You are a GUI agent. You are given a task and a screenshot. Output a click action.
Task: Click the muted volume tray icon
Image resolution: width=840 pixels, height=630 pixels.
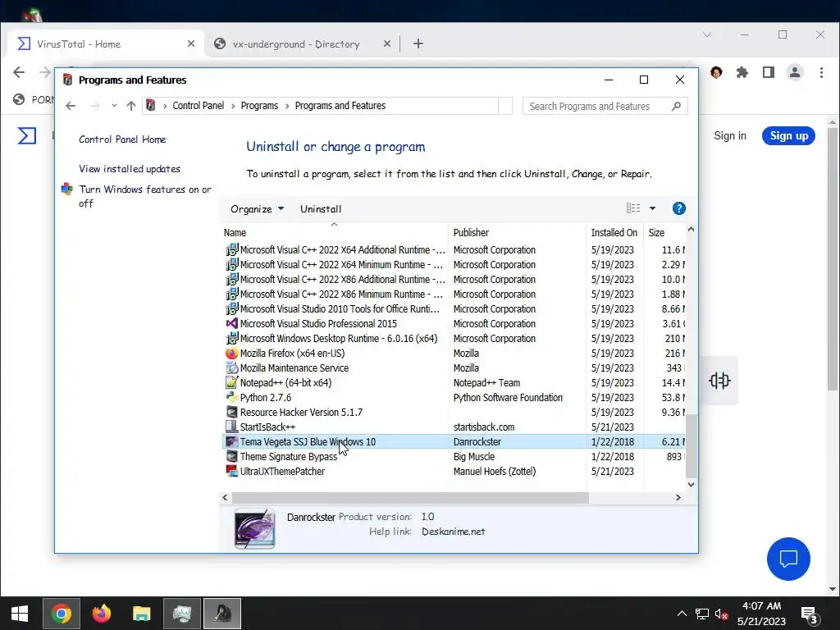722,614
